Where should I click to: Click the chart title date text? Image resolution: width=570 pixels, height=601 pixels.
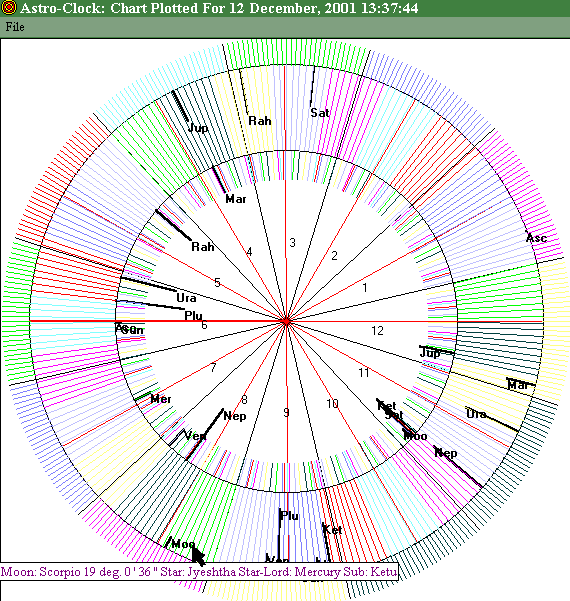(x=324, y=8)
